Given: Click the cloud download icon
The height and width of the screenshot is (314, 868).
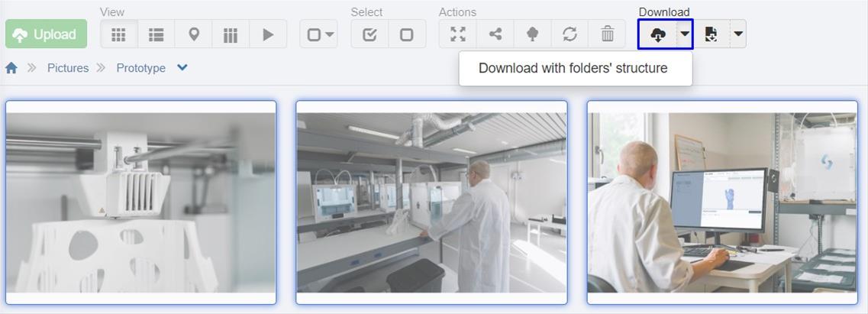Looking at the screenshot, I should (657, 34).
